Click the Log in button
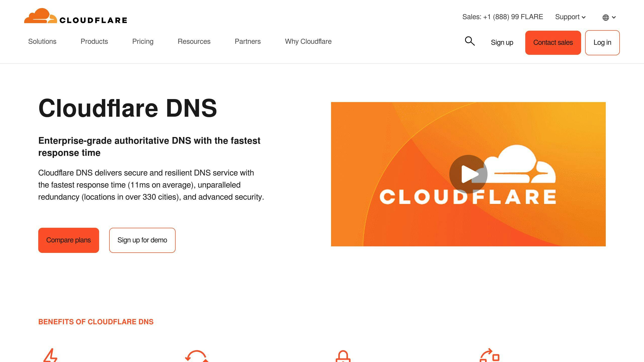This screenshot has height=362, width=644. coord(602,42)
